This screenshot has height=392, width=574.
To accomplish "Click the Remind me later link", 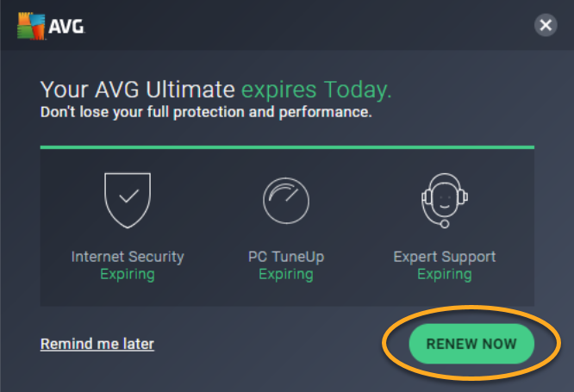I will coord(97,344).
